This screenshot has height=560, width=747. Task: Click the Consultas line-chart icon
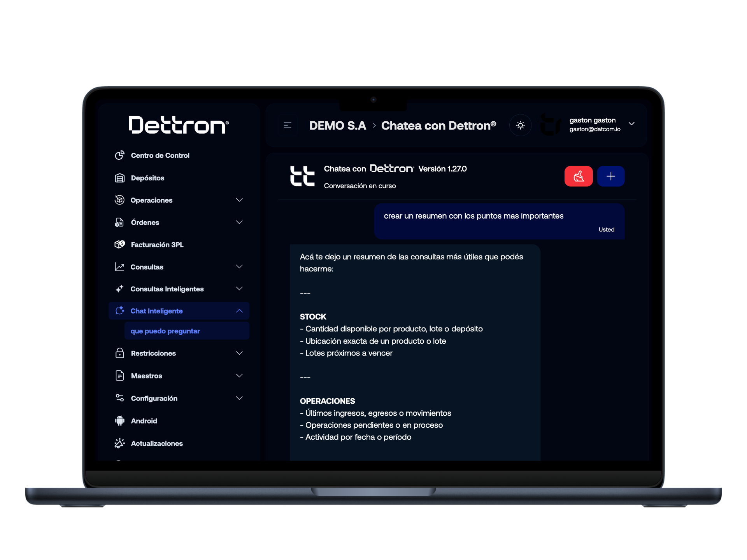coord(119,267)
